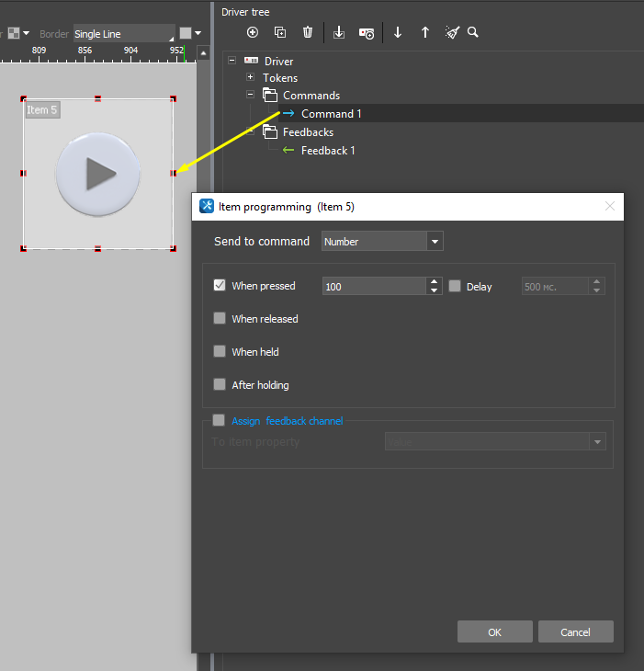Click the When pressed value field showing 100

[x=374, y=287]
